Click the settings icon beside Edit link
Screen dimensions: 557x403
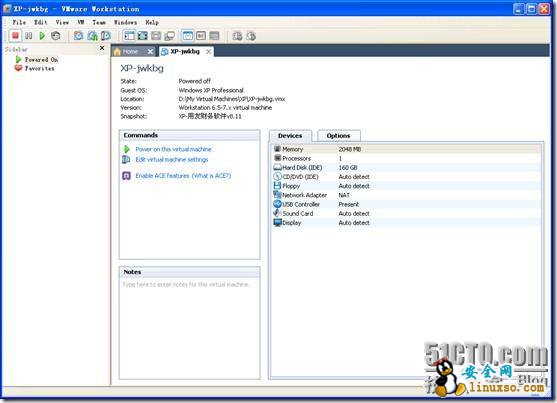[126, 160]
